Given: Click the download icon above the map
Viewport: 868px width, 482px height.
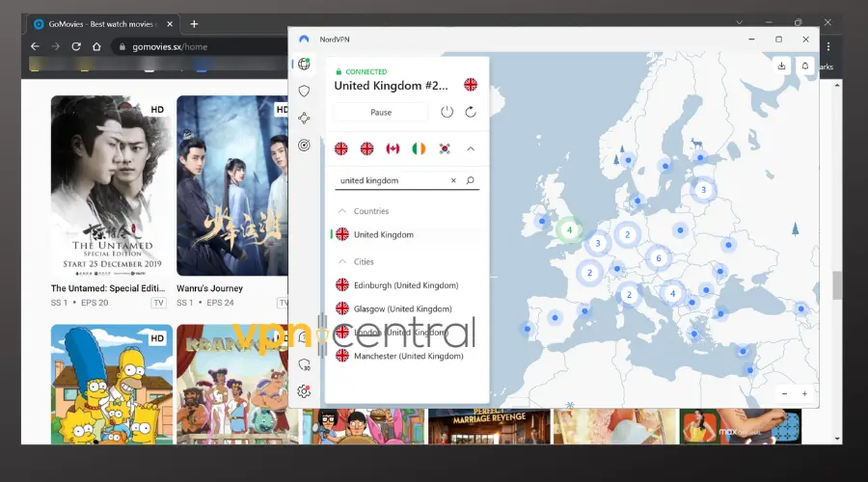Looking at the screenshot, I should (x=781, y=66).
